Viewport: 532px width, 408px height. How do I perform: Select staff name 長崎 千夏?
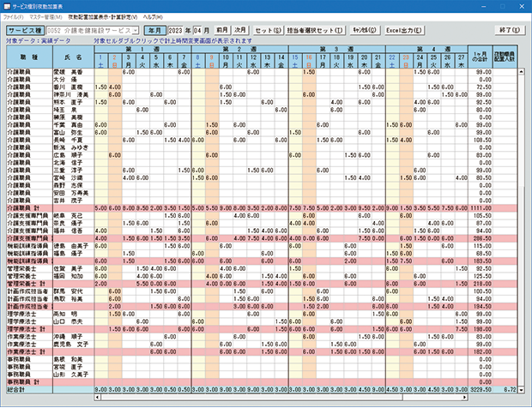tap(73, 140)
